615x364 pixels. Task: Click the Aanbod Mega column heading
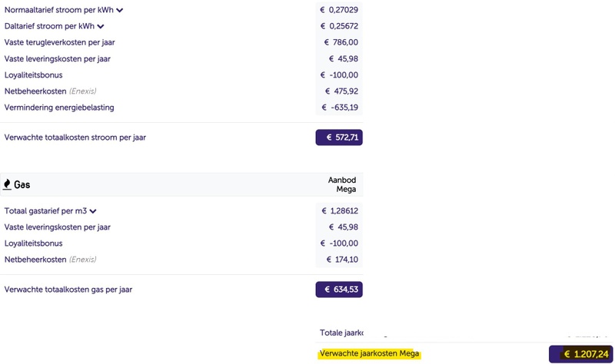[342, 184]
